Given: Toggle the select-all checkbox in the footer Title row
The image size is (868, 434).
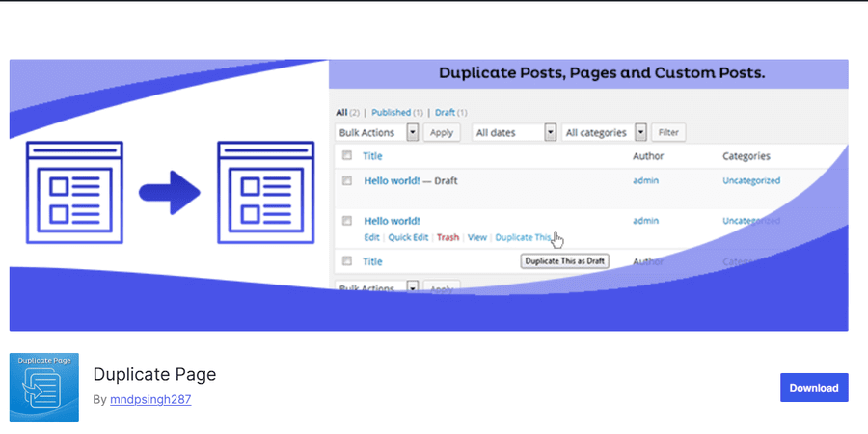Looking at the screenshot, I should (347, 260).
